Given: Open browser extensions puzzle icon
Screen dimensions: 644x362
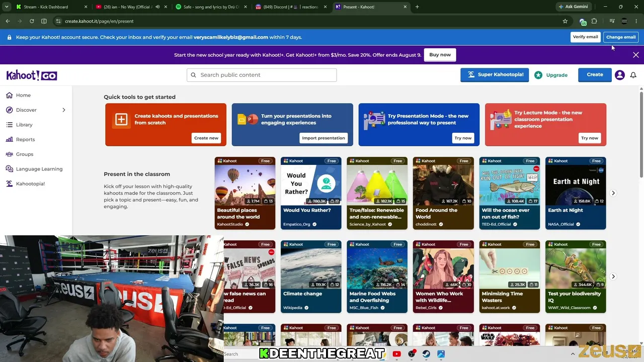Looking at the screenshot, I should coord(594,21).
